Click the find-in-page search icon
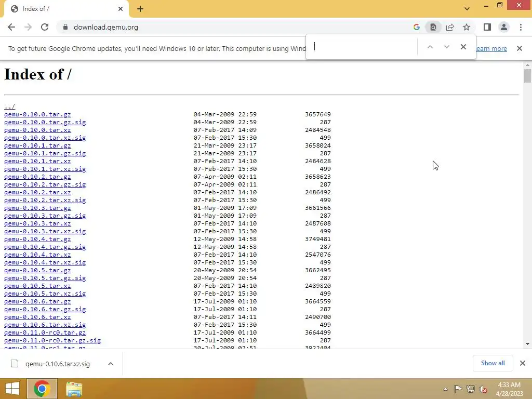Screen dimensions: 532x399 point(433,27)
